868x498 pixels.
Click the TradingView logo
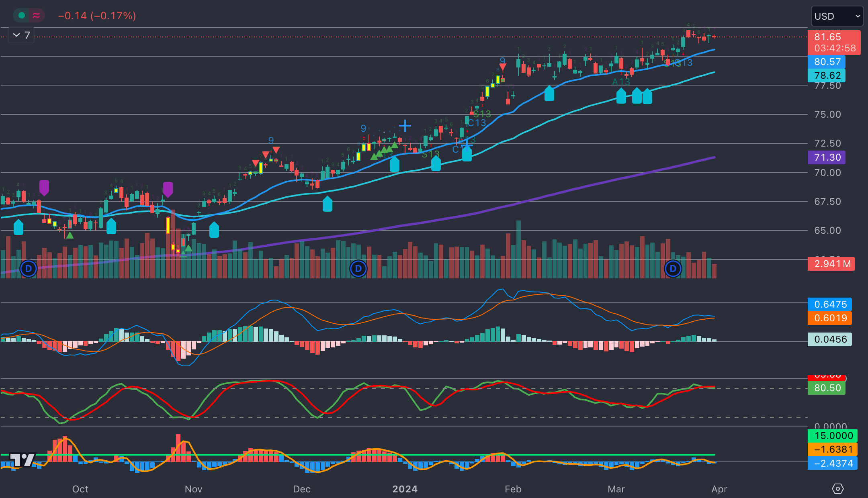[x=22, y=459]
